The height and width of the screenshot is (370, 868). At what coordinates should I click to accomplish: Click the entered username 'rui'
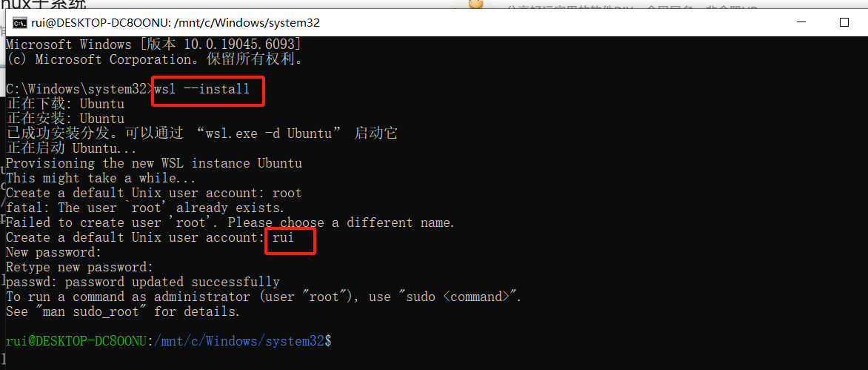pyautogui.click(x=283, y=237)
